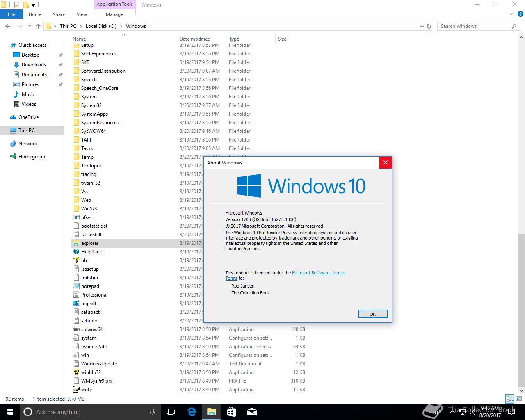Screen dimensions: 525x420
Task: Select the WindowsUpdate text document
Action: pos(99,364)
